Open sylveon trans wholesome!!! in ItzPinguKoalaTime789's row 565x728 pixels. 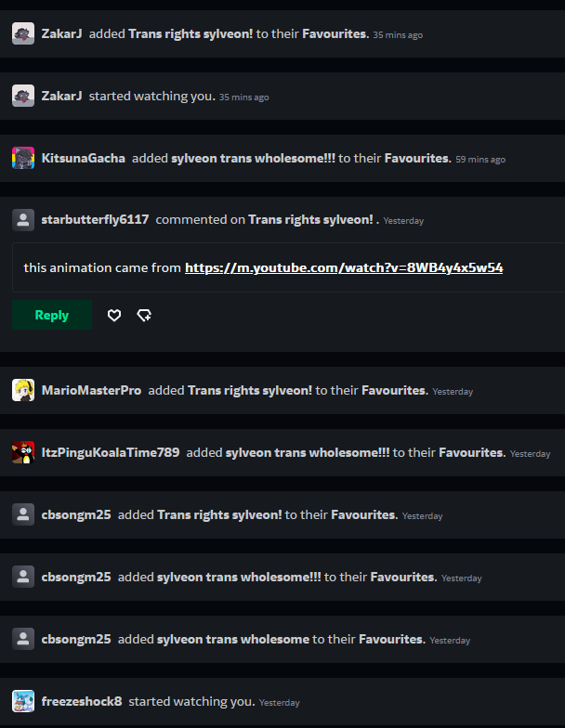(x=308, y=453)
